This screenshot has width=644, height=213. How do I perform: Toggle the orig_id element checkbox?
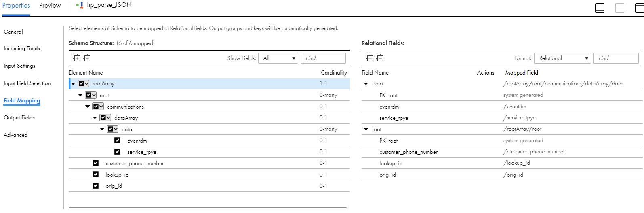coord(95,186)
